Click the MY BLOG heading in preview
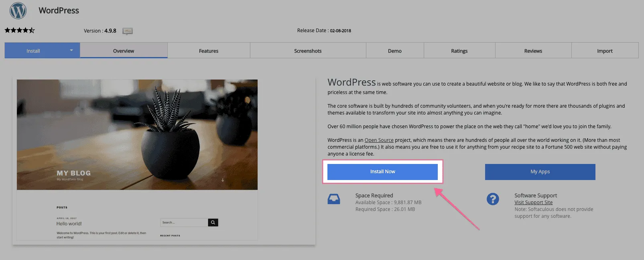 click(74, 173)
